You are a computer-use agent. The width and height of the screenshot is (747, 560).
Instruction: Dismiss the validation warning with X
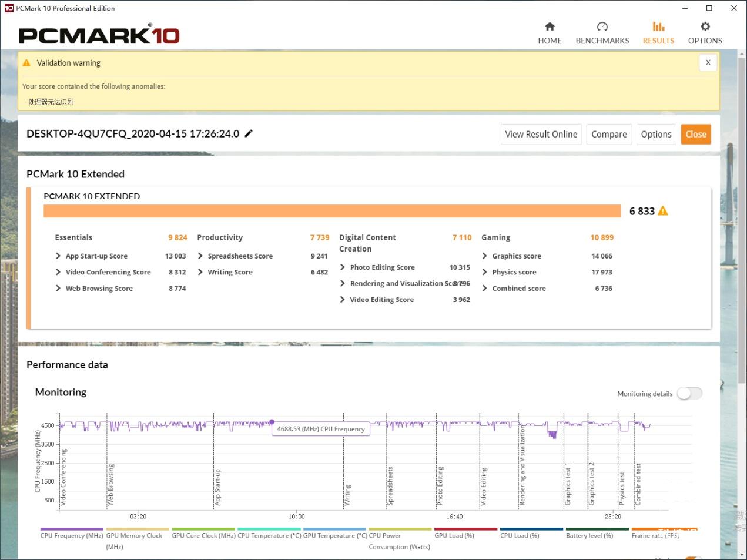click(708, 62)
